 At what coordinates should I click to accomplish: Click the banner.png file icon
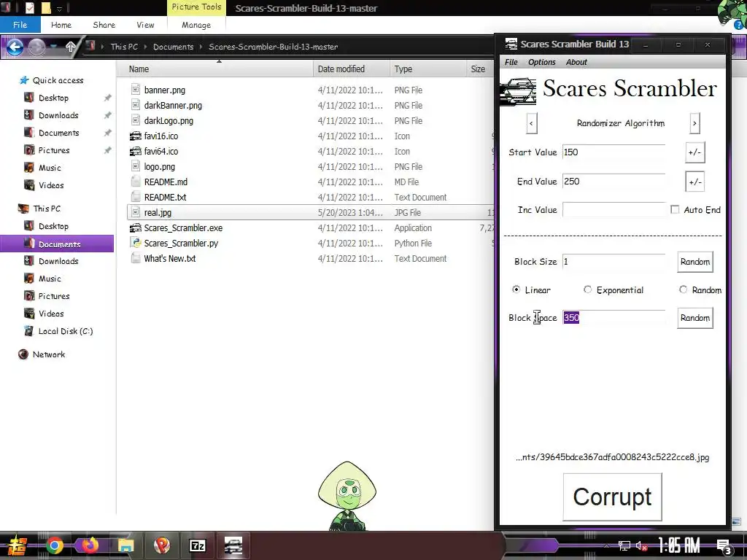point(136,90)
